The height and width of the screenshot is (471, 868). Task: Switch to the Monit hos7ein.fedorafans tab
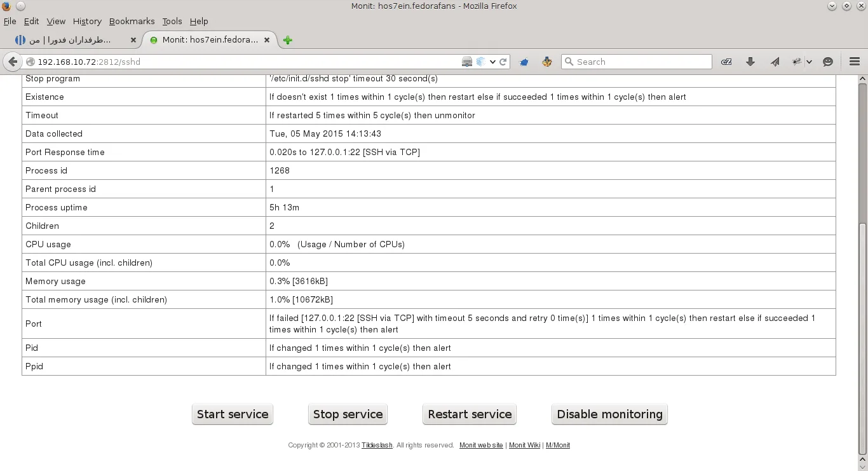pos(210,39)
